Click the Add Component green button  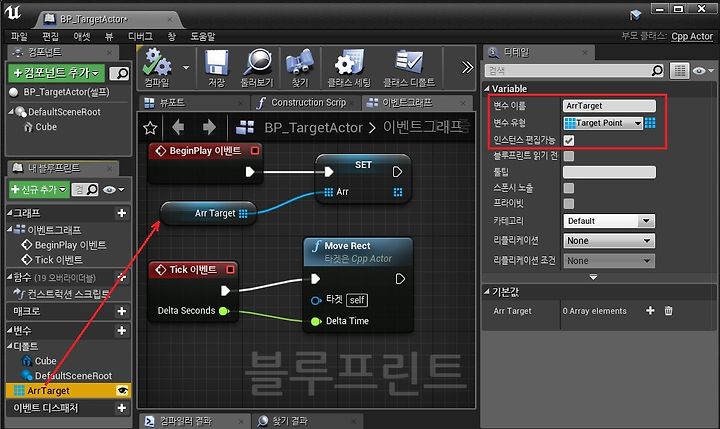coord(56,73)
